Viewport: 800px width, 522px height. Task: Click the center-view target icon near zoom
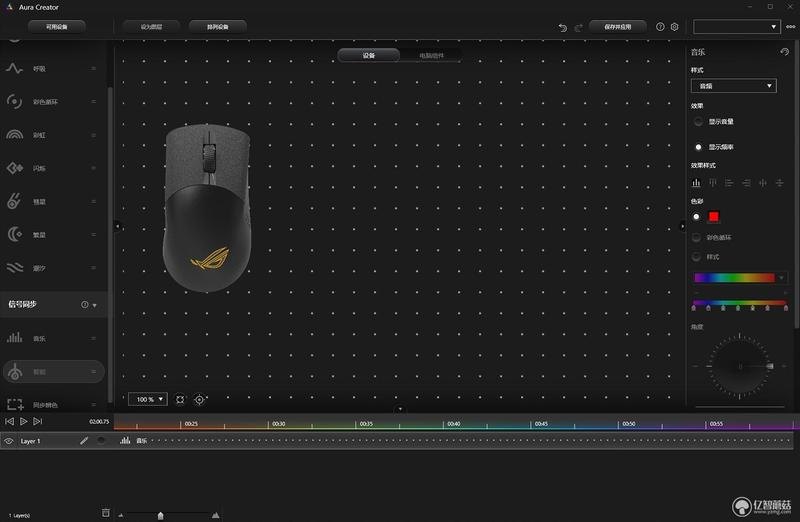199,400
